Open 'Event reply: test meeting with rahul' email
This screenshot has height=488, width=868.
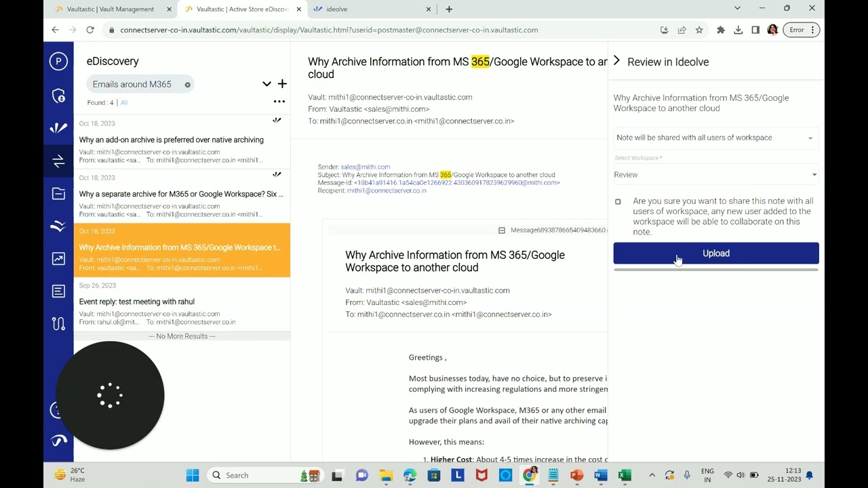[182, 304]
